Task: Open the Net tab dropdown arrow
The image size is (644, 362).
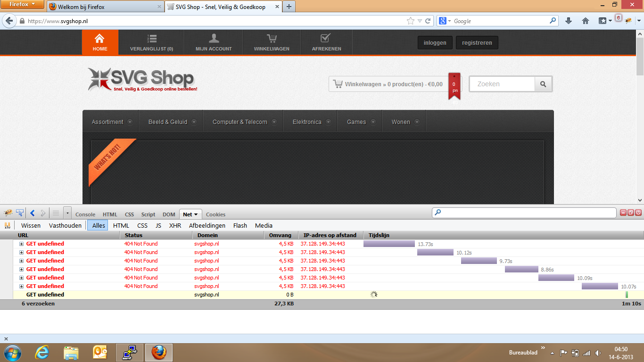Action: 196,214
